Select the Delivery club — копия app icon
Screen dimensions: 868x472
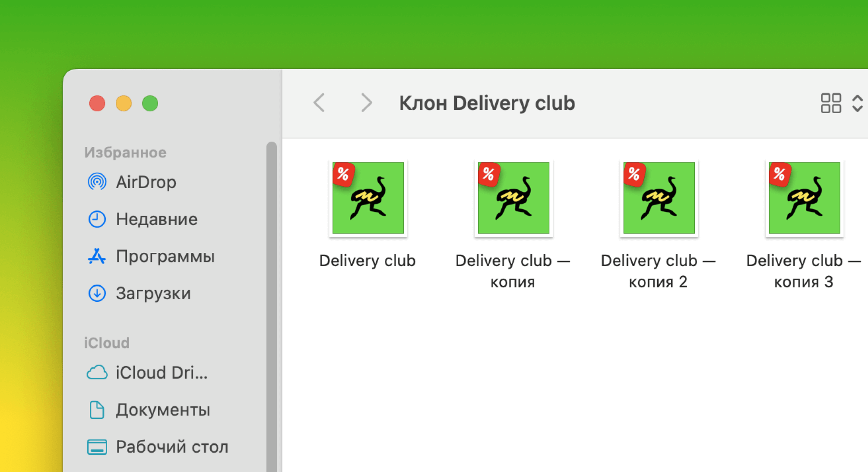pyautogui.click(x=513, y=198)
